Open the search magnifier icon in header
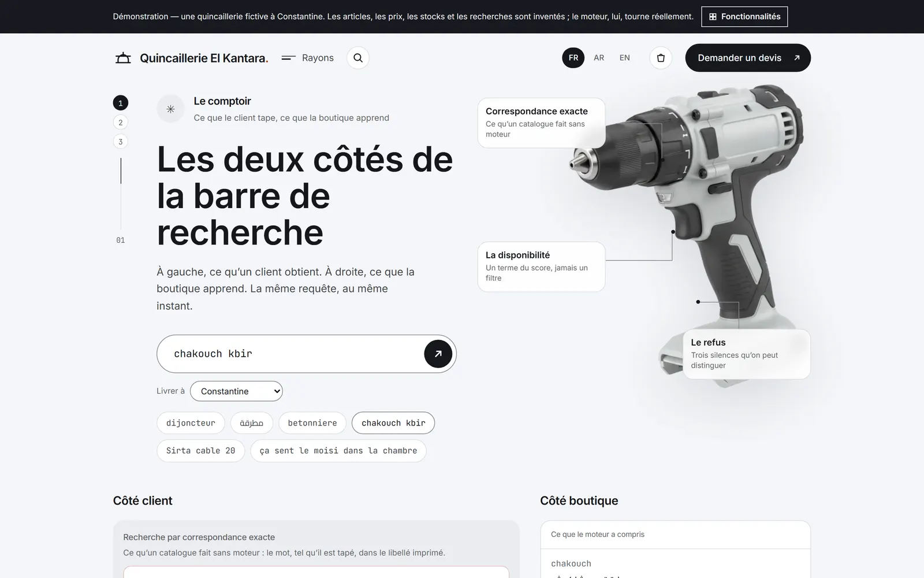The image size is (924, 578). click(358, 58)
